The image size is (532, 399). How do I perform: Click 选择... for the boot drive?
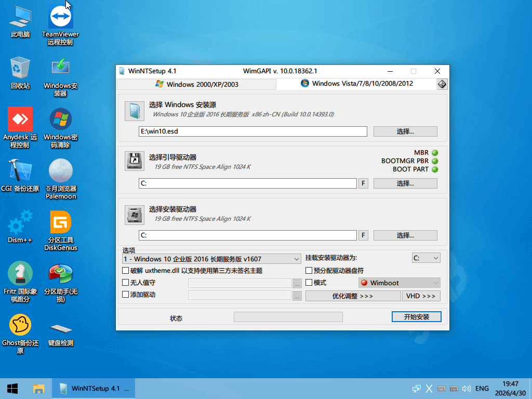click(405, 183)
